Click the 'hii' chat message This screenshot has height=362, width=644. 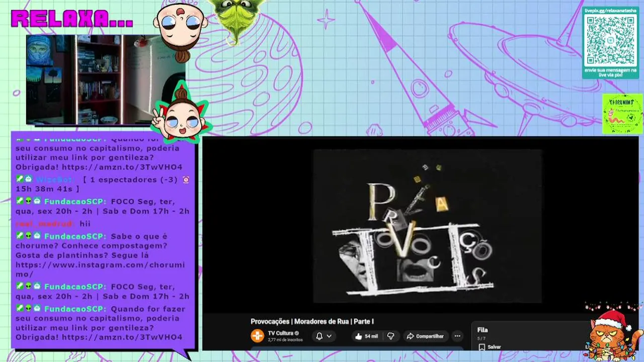point(85,224)
